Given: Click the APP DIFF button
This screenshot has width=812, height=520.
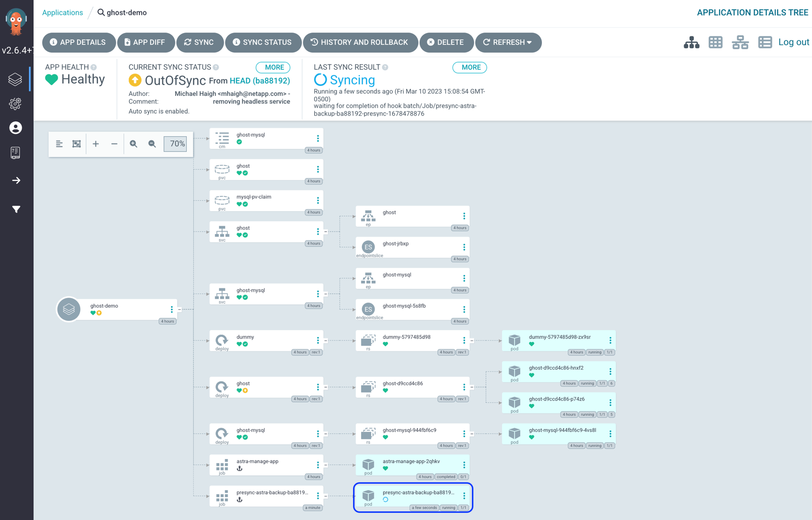Looking at the screenshot, I should (146, 42).
